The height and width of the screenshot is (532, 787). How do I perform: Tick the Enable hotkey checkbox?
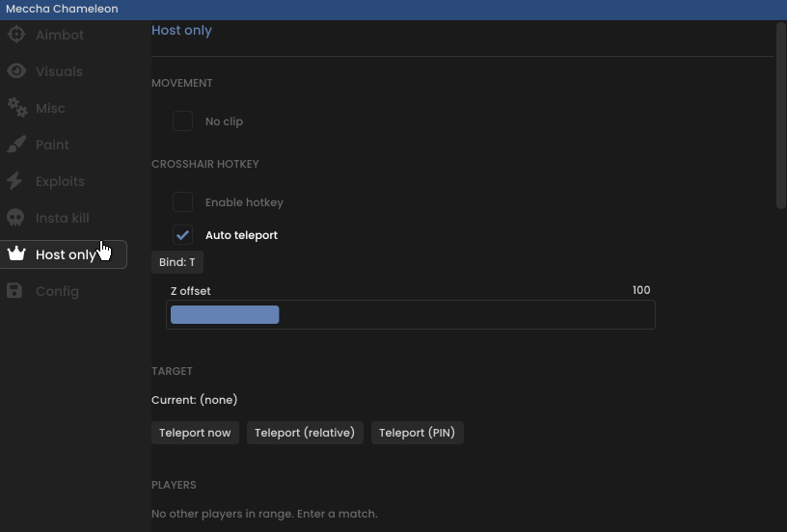pos(182,202)
